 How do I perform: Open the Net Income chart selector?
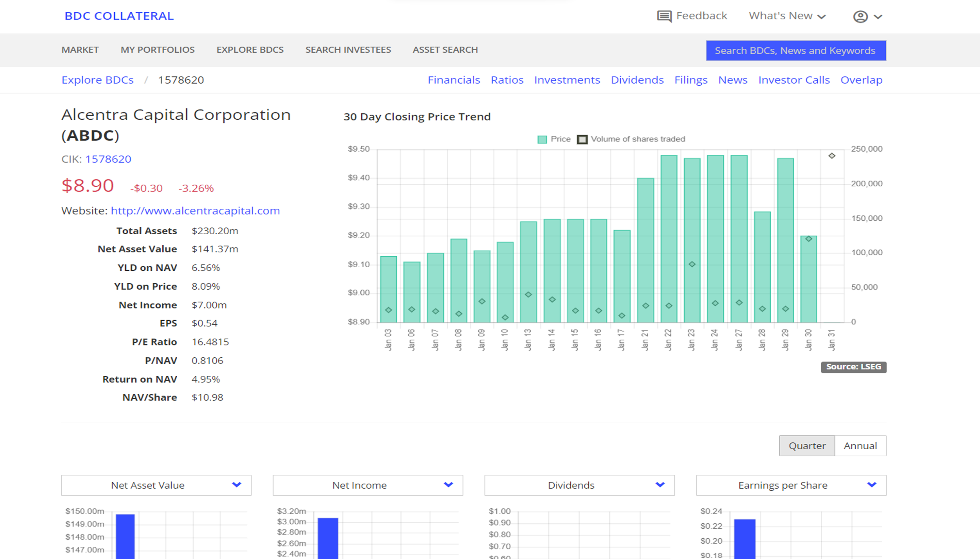(367, 485)
